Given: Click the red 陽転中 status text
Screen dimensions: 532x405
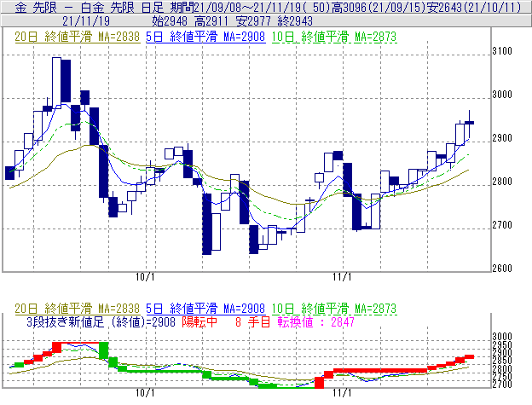Looking at the screenshot, I should pyautogui.click(x=199, y=321).
